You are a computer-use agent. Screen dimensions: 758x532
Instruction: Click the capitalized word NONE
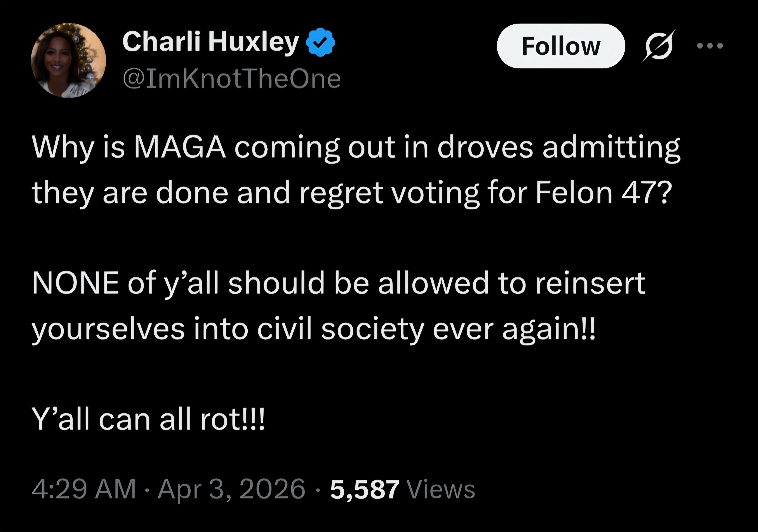tap(76, 283)
